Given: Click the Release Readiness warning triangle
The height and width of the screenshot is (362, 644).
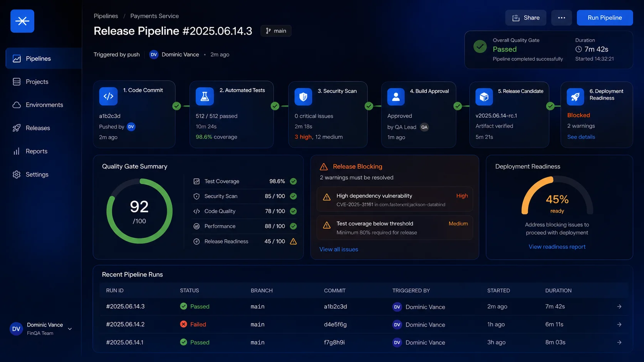Looking at the screenshot, I should (x=293, y=242).
